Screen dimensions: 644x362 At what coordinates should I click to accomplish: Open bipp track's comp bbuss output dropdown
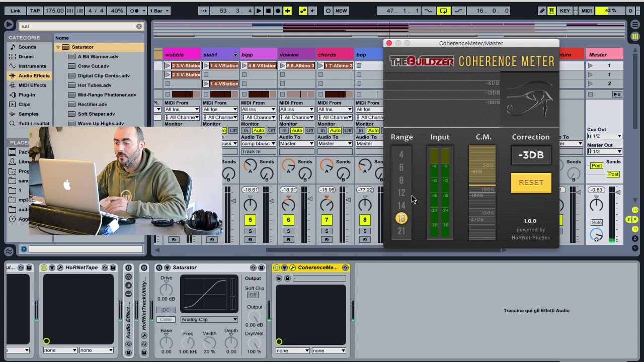(x=259, y=143)
